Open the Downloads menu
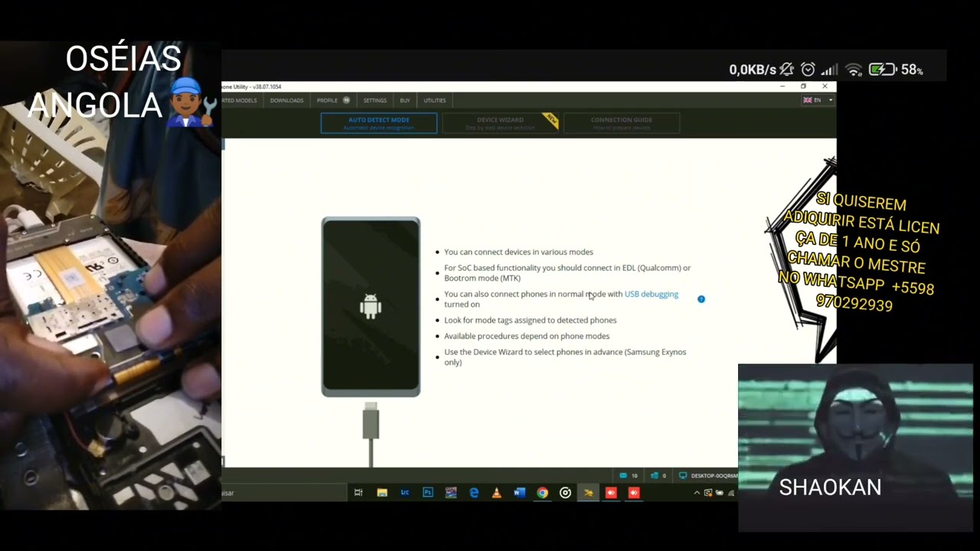This screenshot has height=551, width=980. tap(286, 100)
